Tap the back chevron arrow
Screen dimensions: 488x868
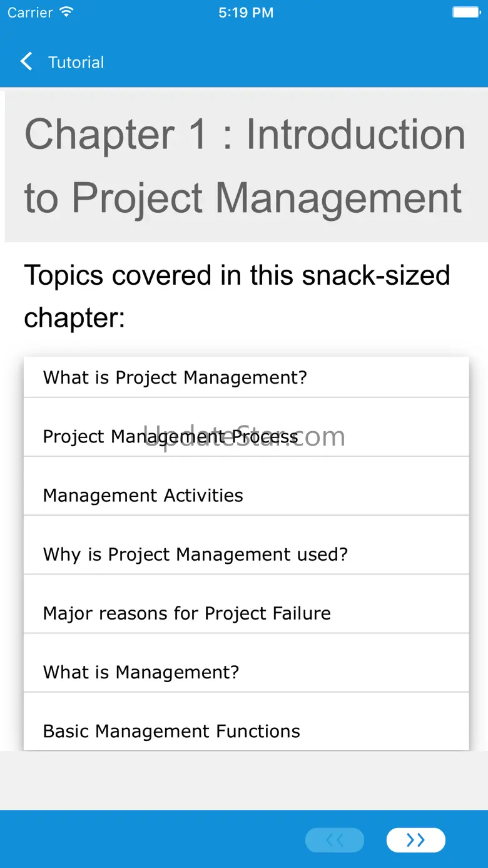(x=26, y=61)
